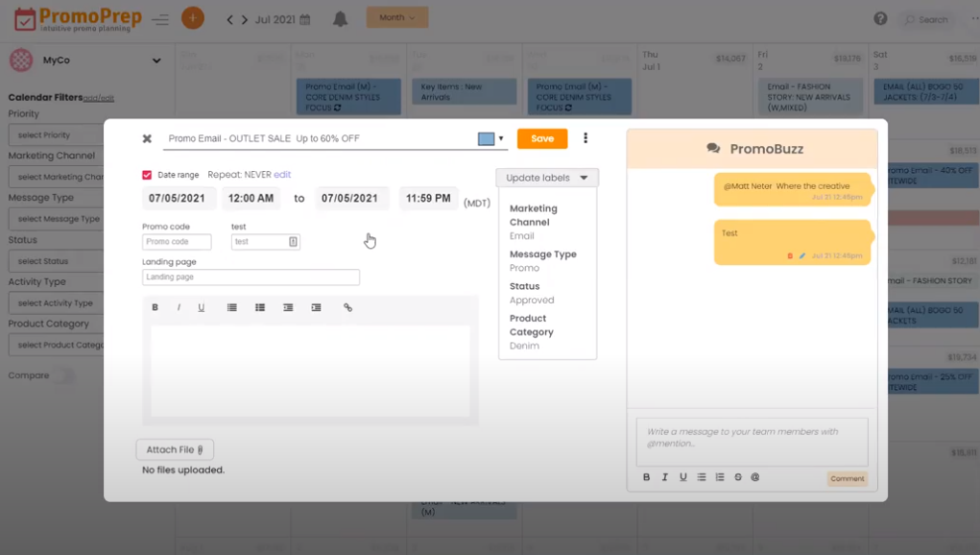
Task: Click the Landing page input field
Action: [x=251, y=277]
